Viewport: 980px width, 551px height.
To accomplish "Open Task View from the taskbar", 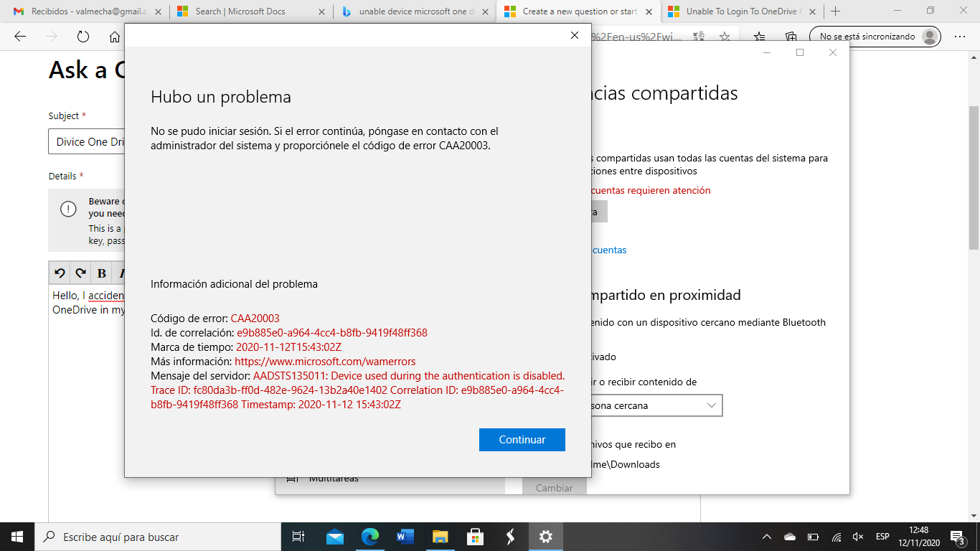I will point(299,536).
